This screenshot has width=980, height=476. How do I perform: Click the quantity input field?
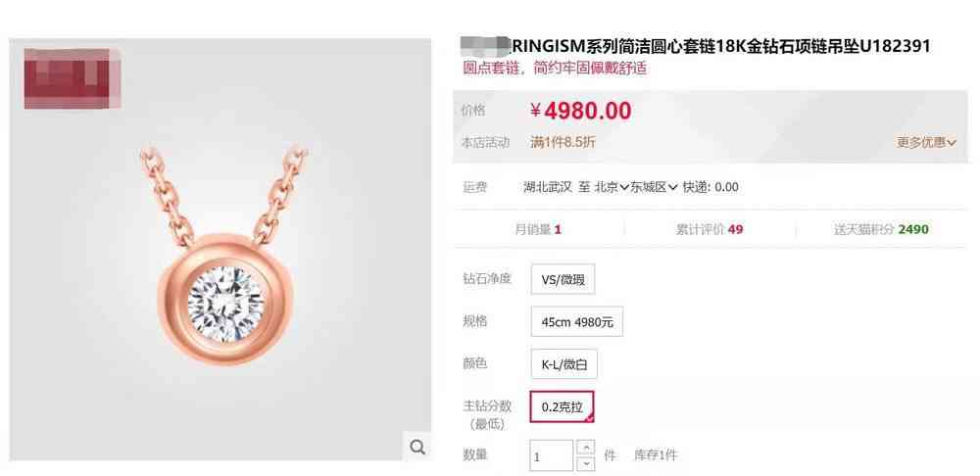click(x=551, y=456)
